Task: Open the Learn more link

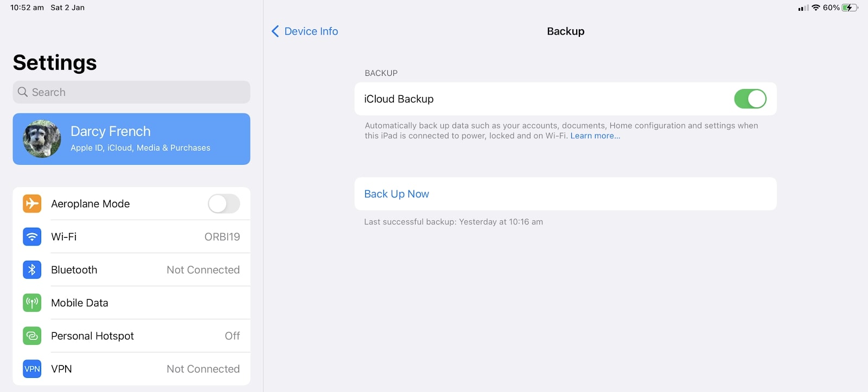Action: pyautogui.click(x=595, y=136)
